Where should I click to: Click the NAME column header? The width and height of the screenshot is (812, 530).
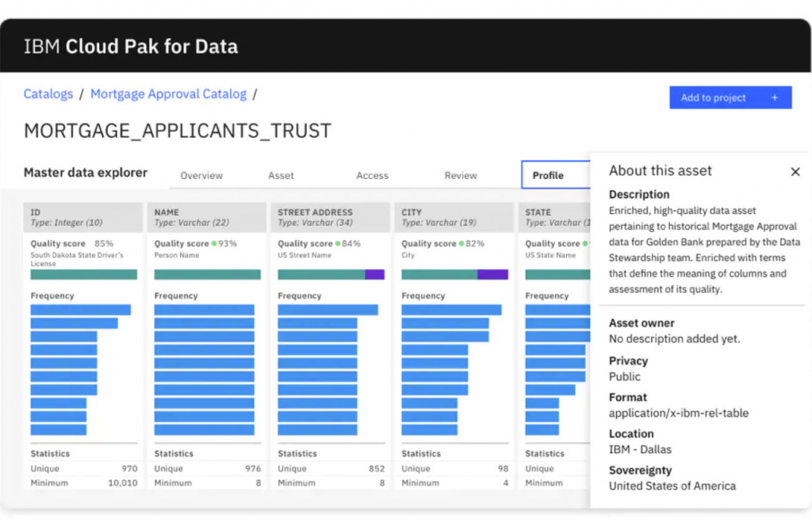point(207,217)
